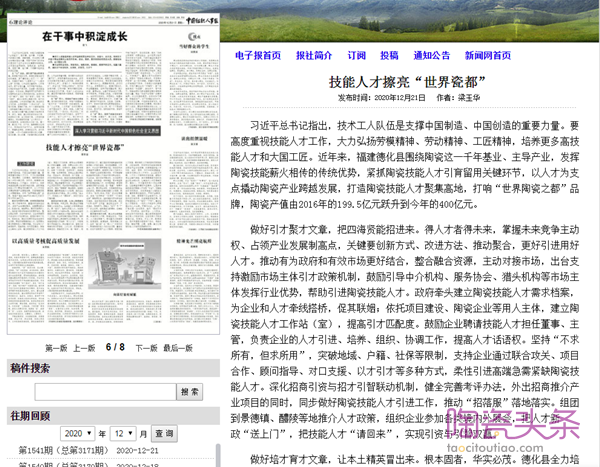Jump to last page via 最后一版
Screen dimensions: 600x467
[178, 348]
